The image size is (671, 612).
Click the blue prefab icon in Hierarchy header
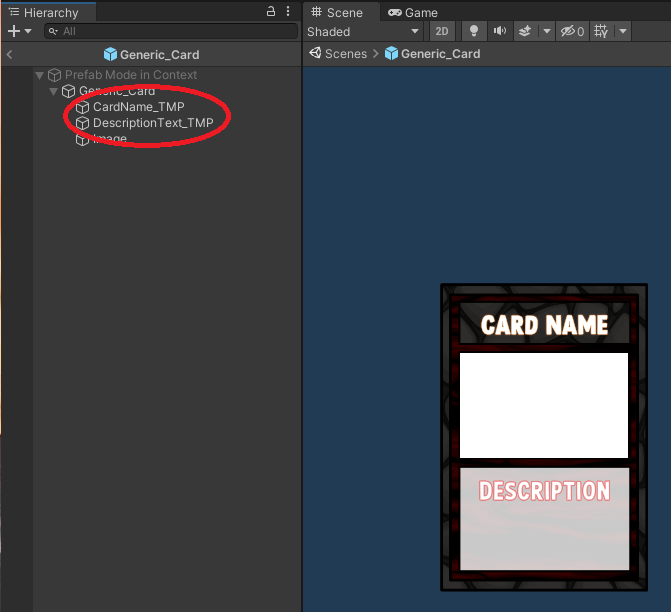pyautogui.click(x=110, y=54)
